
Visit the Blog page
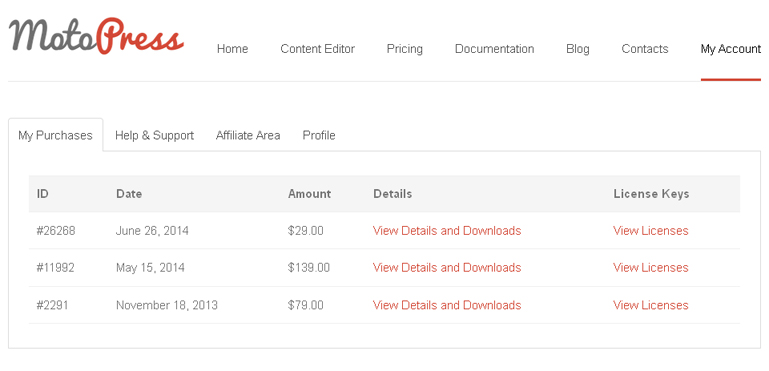(x=578, y=49)
